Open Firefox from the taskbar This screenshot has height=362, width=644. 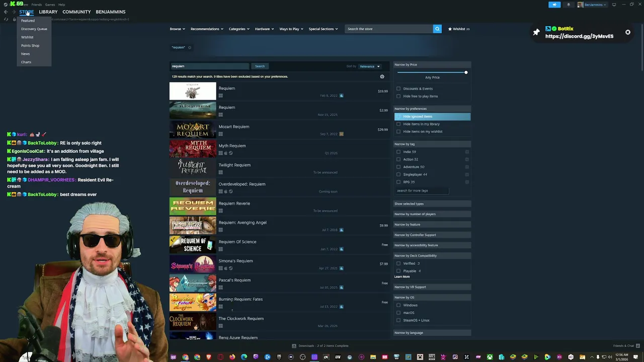[x=232, y=357]
